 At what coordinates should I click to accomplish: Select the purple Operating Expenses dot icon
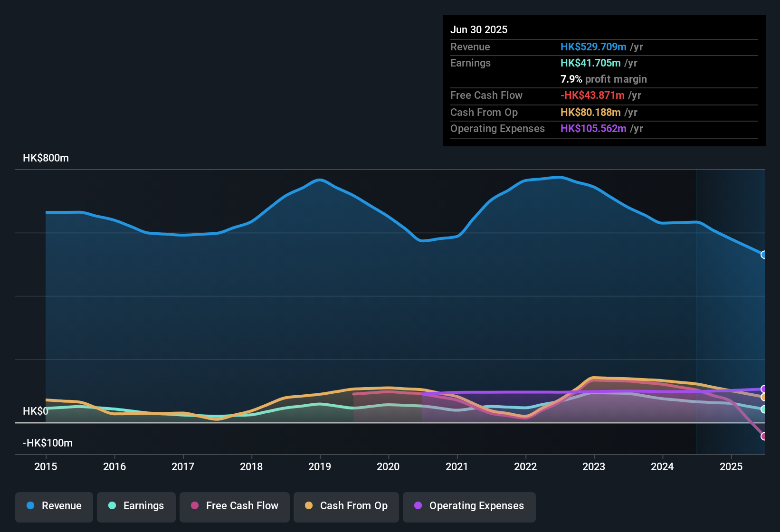[x=418, y=506]
